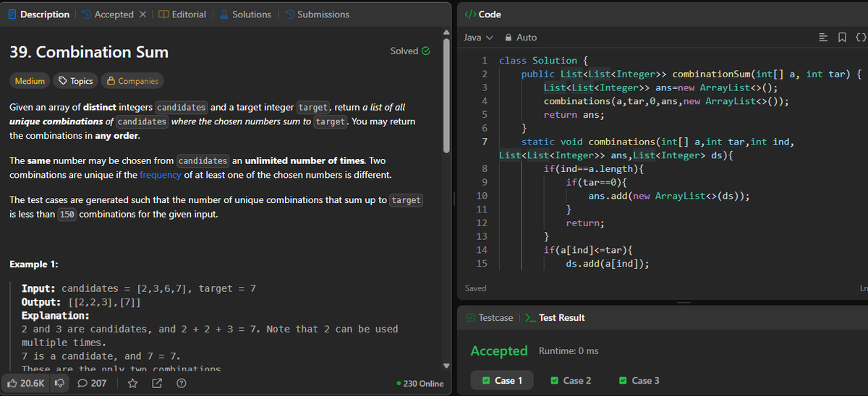The height and width of the screenshot is (396, 868).
Task: Click the Runtime: 0 ms text
Action: pyautogui.click(x=569, y=351)
